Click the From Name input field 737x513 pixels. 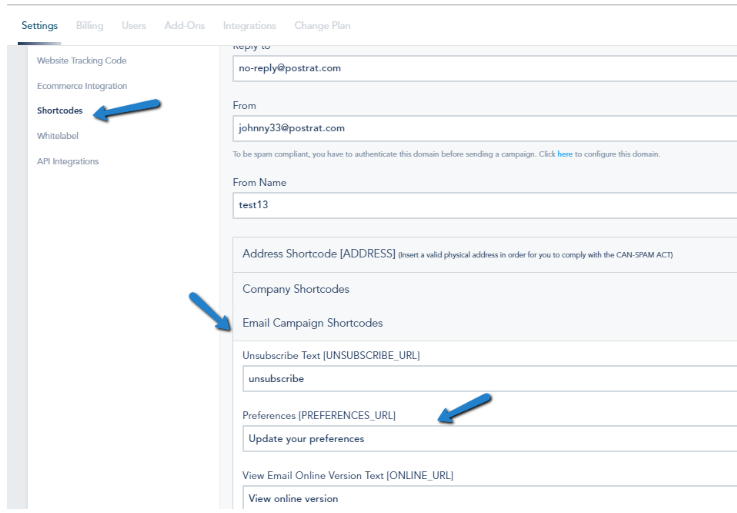(485, 205)
